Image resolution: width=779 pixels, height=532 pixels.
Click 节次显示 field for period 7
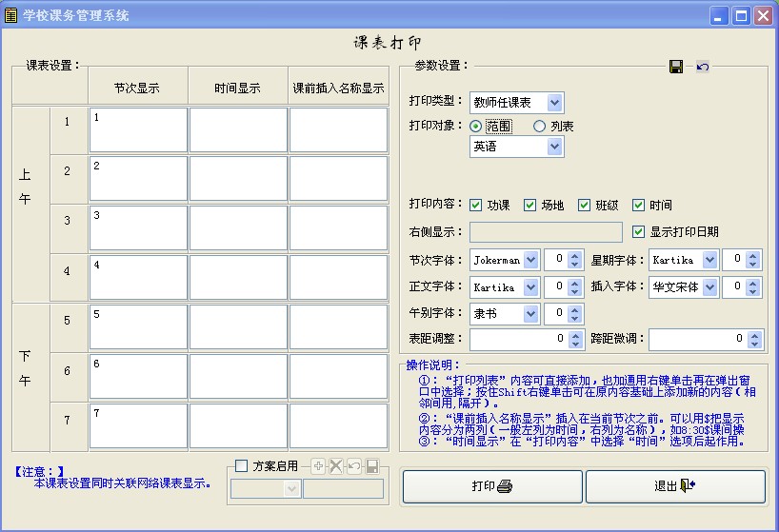coord(138,425)
